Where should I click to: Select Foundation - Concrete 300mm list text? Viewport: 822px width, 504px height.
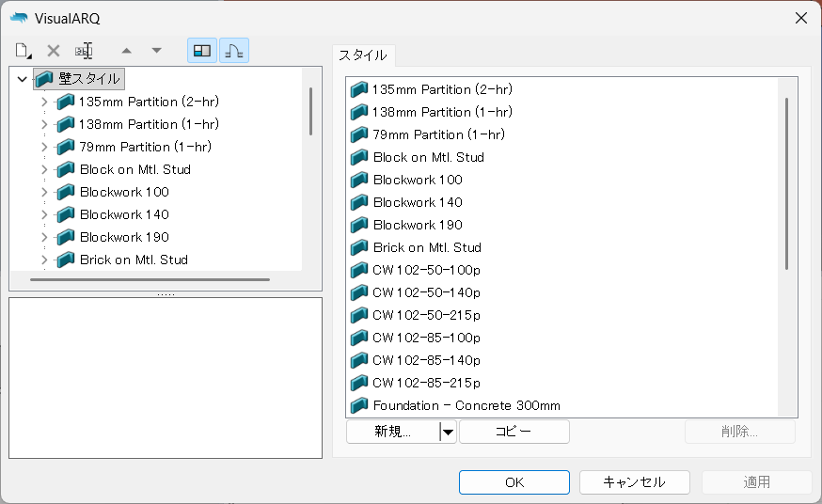(466, 405)
